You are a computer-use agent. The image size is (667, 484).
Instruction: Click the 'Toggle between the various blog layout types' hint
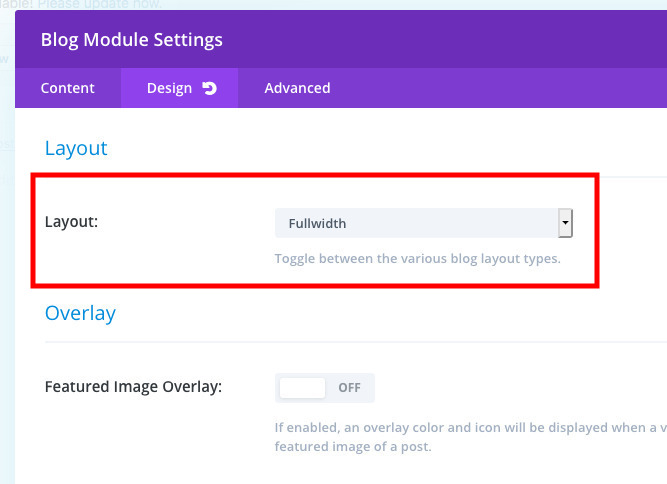pyautogui.click(x=418, y=258)
